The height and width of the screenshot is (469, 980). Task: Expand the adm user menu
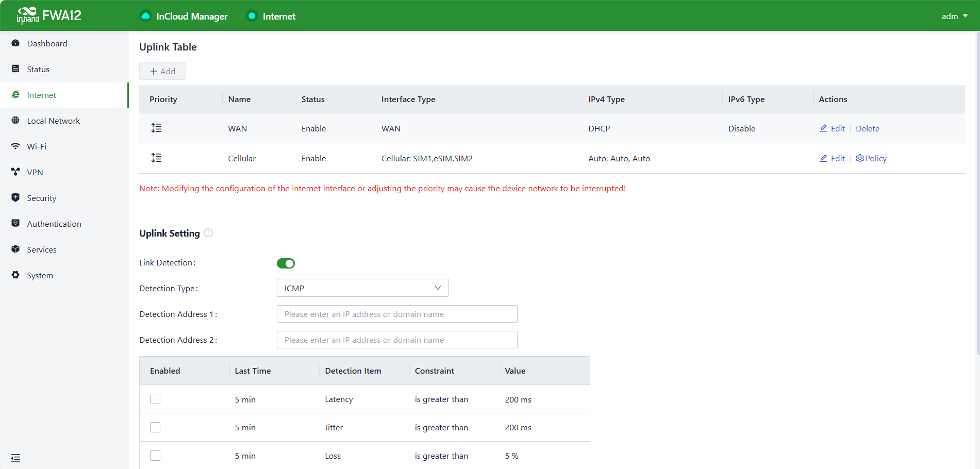[954, 16]
